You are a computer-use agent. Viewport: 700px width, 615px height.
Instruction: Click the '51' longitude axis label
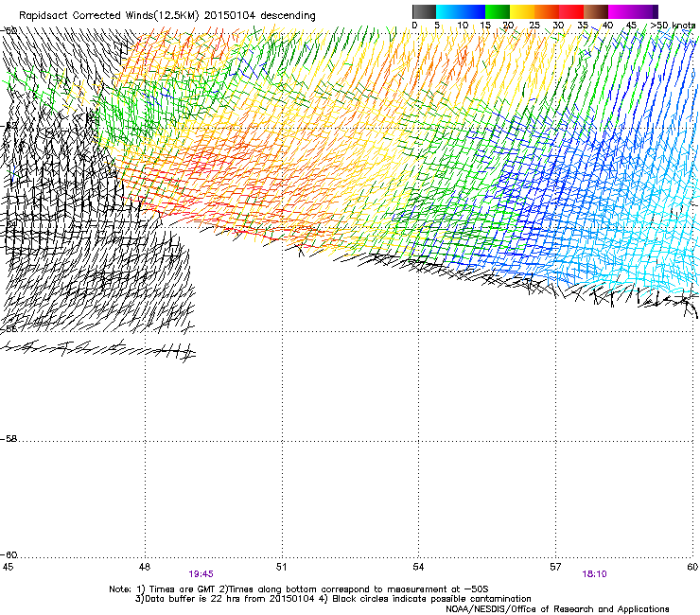click(281, 567)
